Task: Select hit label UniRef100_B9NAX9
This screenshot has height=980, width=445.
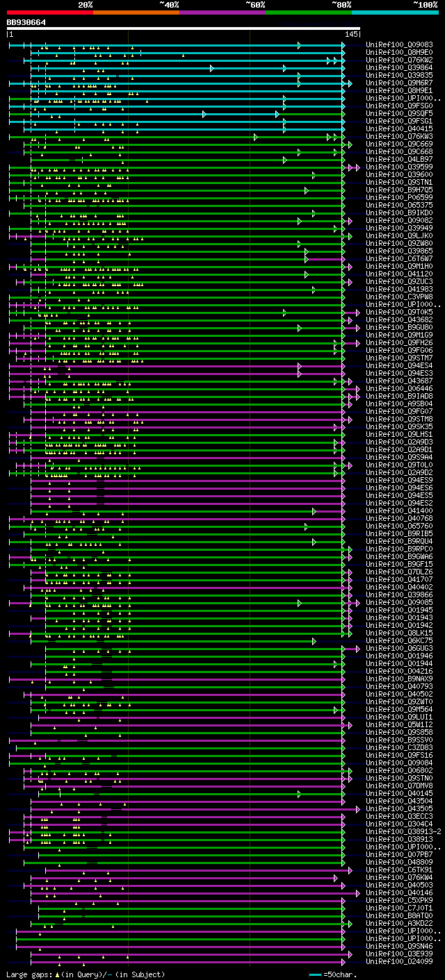Action: (399, 679)
